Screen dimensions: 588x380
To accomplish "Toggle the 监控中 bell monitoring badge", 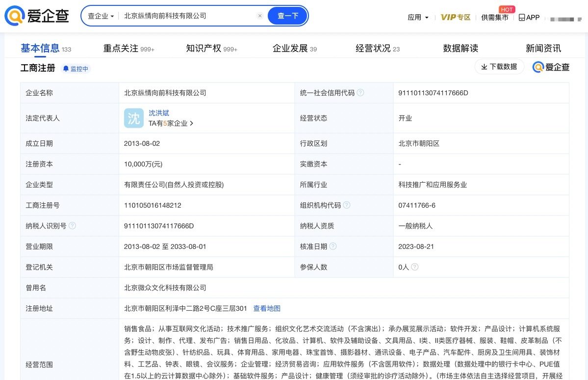I will (x=76, y=69).
